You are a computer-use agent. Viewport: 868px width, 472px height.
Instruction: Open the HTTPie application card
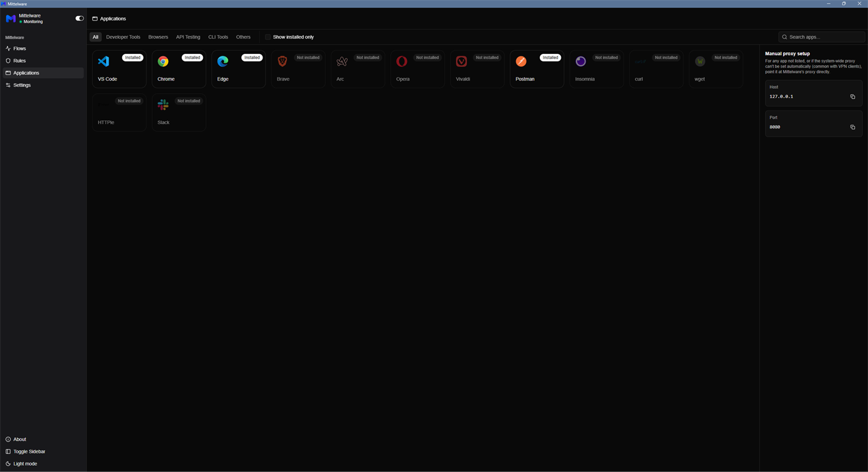[119, 112]
